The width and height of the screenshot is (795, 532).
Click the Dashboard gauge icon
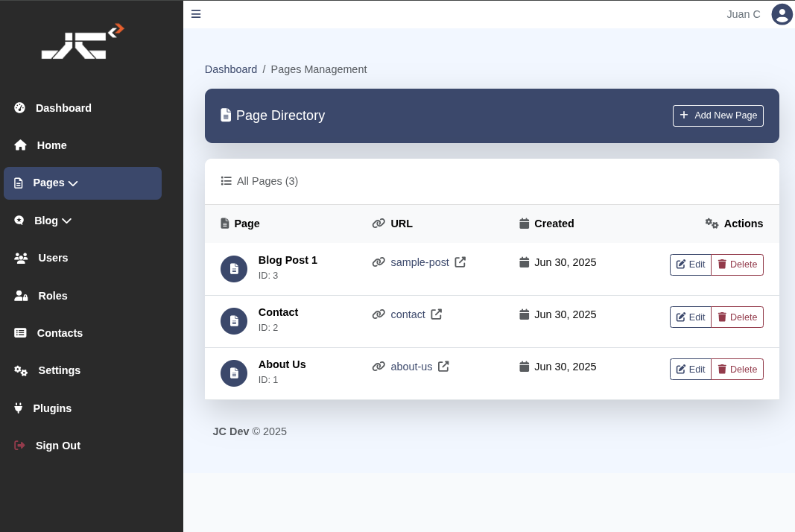tap(20, 107)
